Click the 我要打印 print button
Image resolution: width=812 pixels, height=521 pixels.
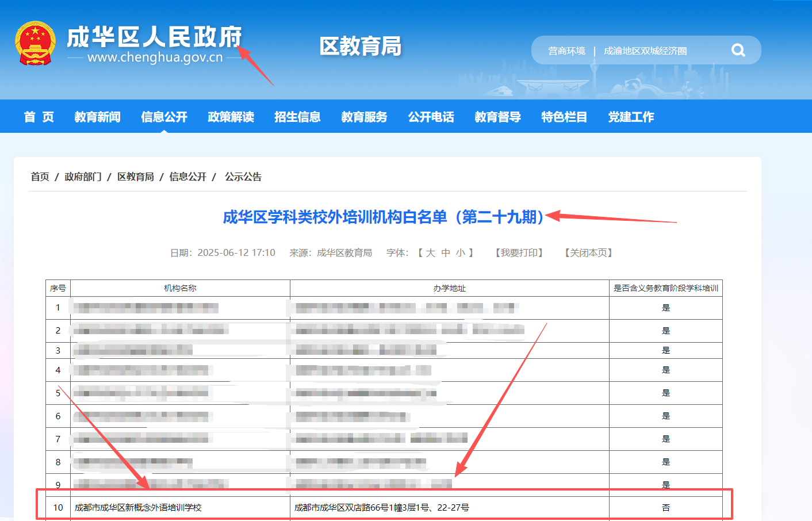[519, 253]
